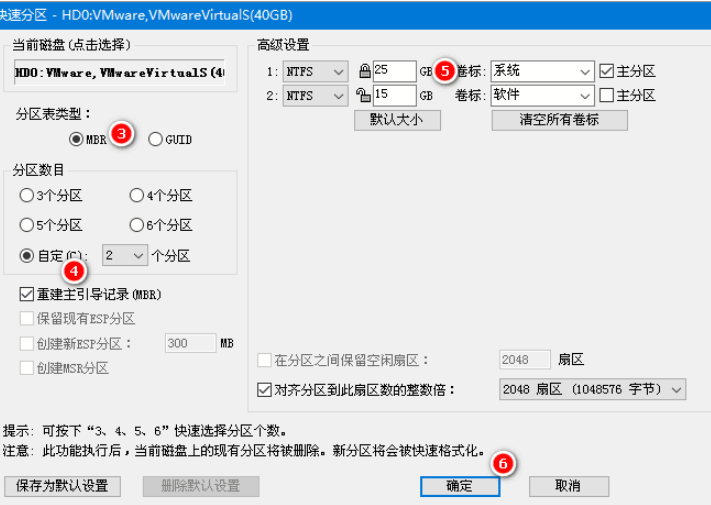
Task: Click the 清空所有卷标 button
Action: point(559,120)
